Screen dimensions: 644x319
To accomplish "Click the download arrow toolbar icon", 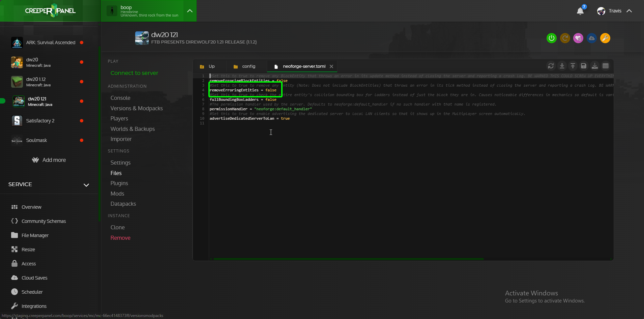I will pyautogui.click(x=562, y=66).
